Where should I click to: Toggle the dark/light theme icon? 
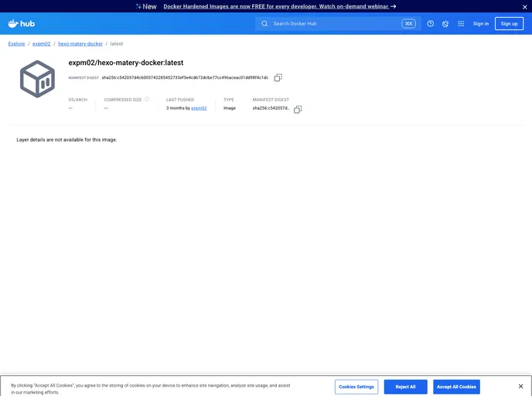(x=445, y=23)
